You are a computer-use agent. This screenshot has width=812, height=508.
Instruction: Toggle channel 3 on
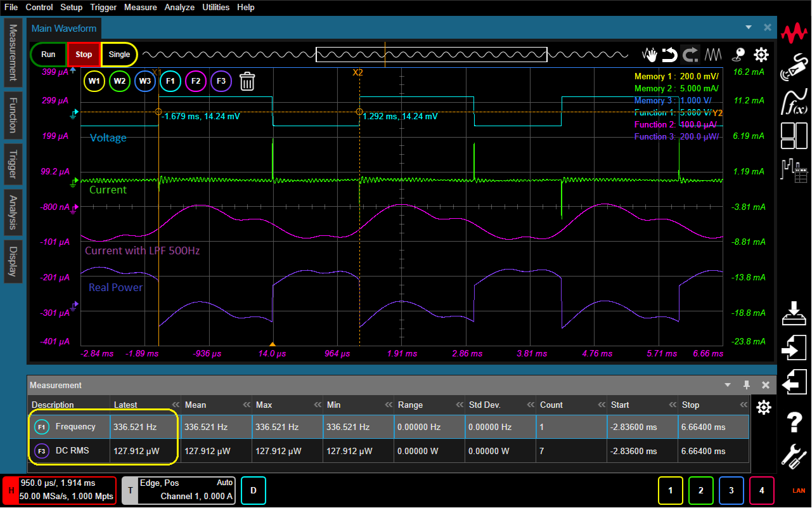[731, 490]
